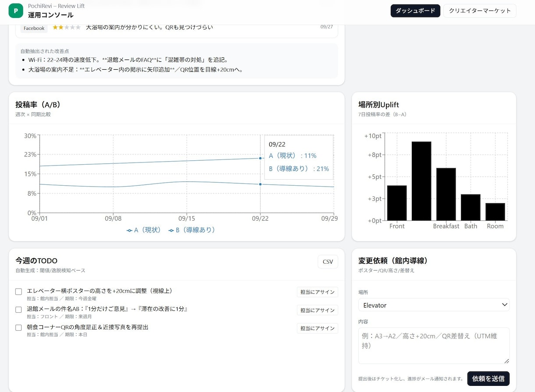Open the クリエイターマーケット tab
Viewport: 535px width, 392px height.
coord(480,11)
